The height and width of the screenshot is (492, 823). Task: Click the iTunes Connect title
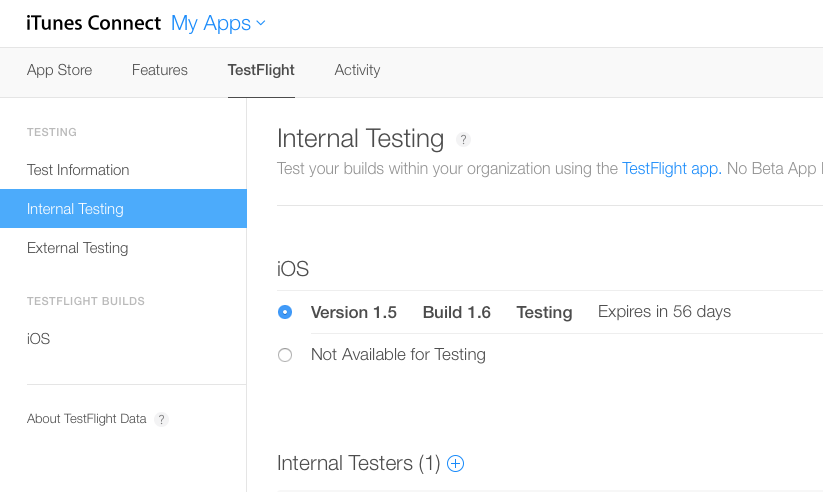(x=93, y=23)
